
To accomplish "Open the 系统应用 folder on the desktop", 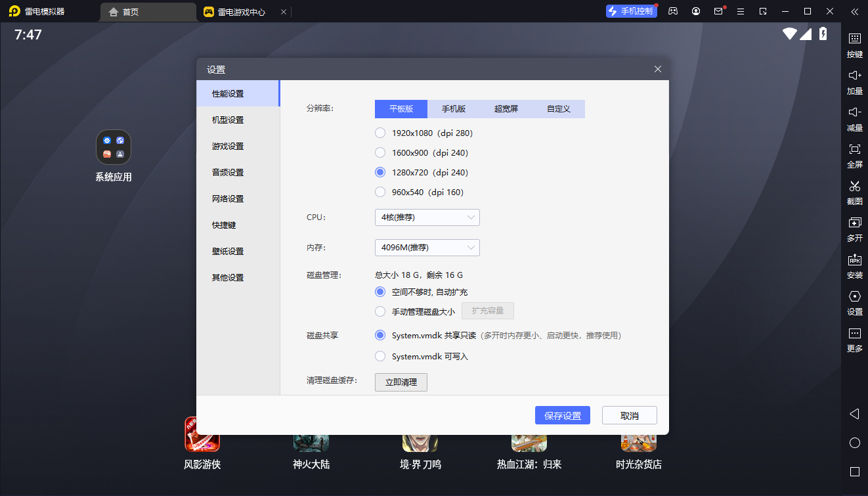I will coord(114,147).
